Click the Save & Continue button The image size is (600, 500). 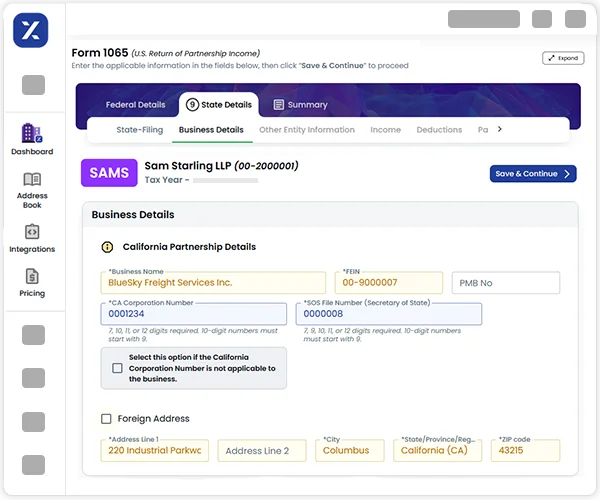tap(533, 174)
